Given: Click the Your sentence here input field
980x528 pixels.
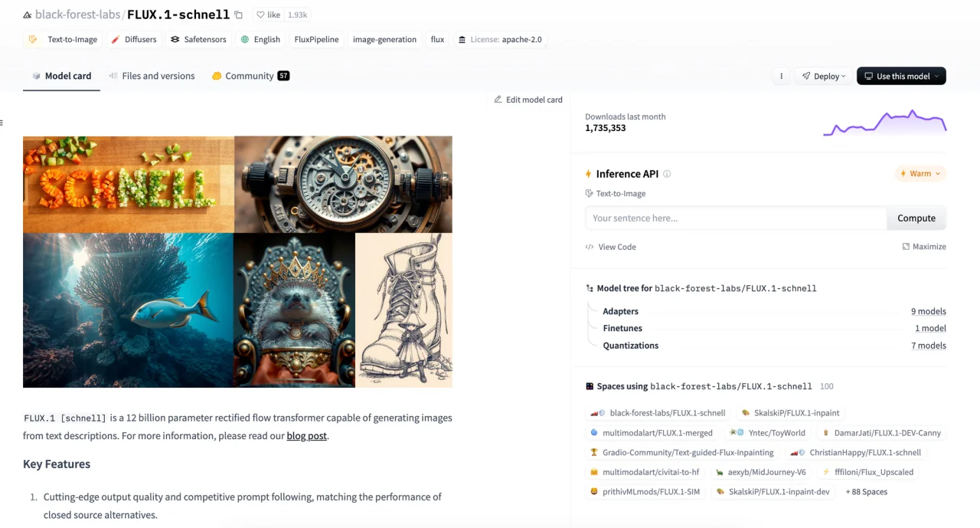Looking at the screenshot, I should [x=736, y=218].
